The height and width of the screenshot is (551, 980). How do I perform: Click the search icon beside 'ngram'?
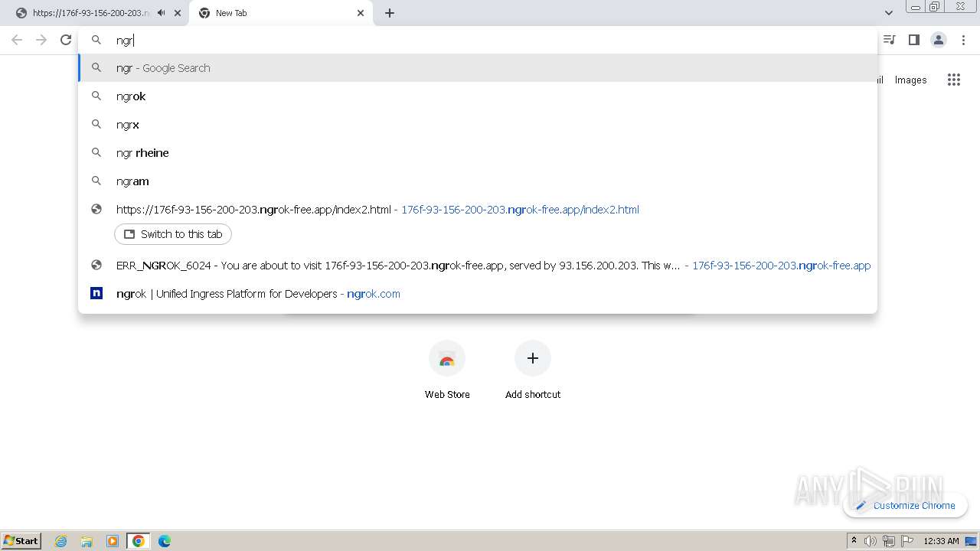pyautogui.click(x=96, y=181)
